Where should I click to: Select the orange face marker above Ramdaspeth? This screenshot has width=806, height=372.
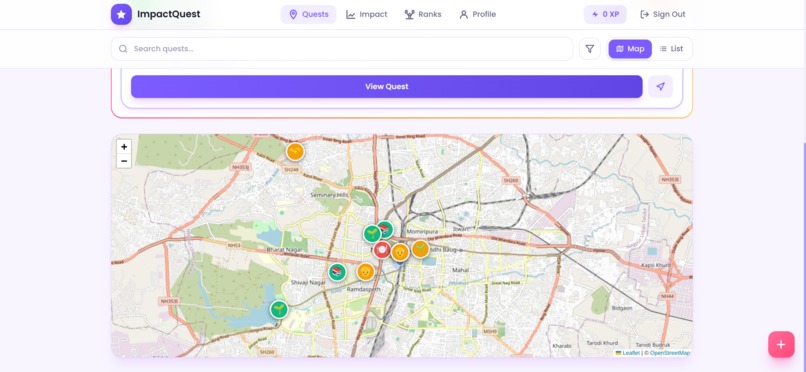[365, 272]
